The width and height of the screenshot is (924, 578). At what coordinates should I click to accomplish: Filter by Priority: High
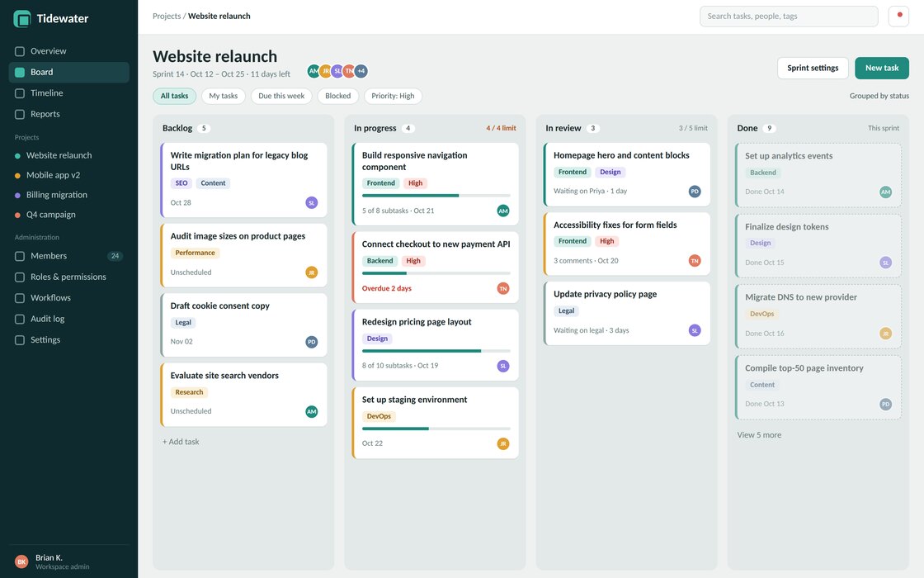(x=393, y=96)
